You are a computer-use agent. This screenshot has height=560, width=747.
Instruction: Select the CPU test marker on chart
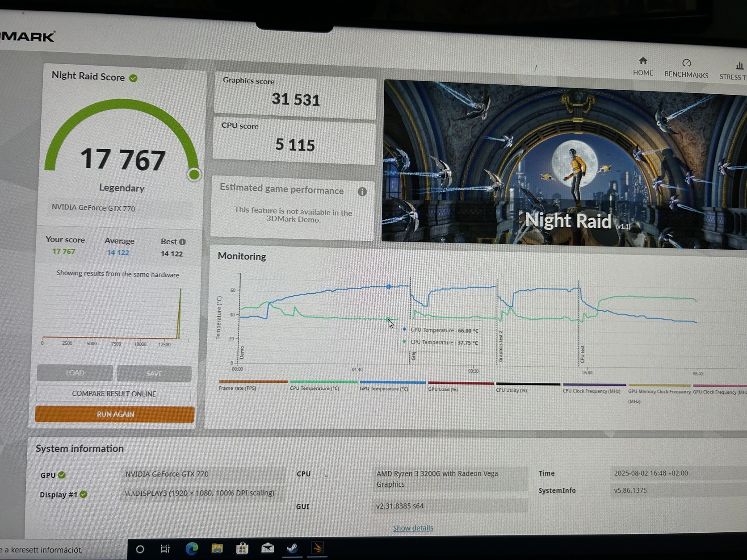tap(582, 354)
